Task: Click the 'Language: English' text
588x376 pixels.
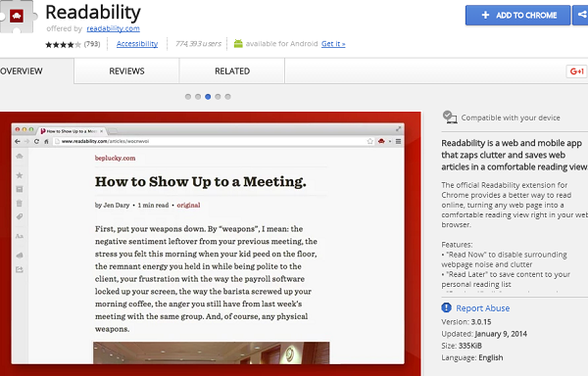Action: (x=472, y=357)
